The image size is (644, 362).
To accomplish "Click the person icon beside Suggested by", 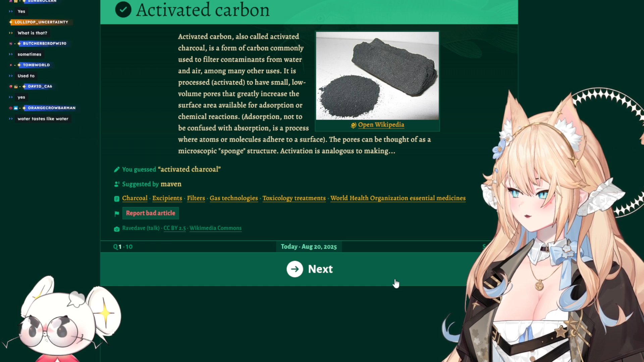I will [117, 184].
